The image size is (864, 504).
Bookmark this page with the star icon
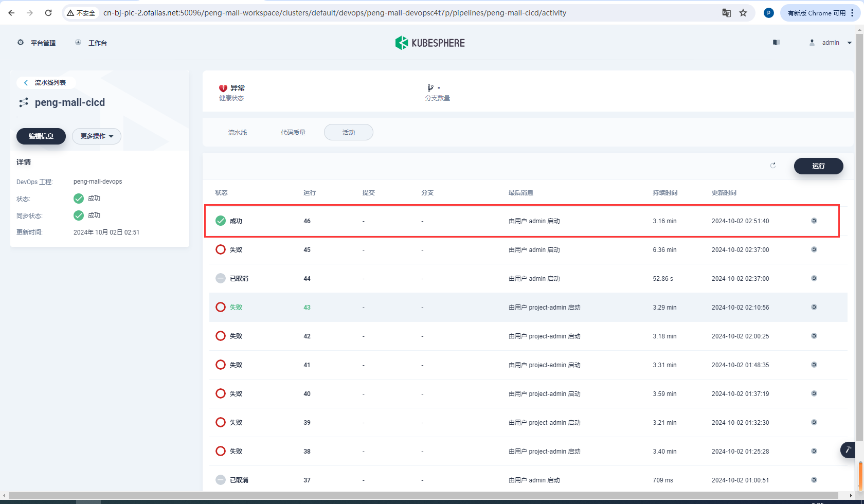click(743, 13)
